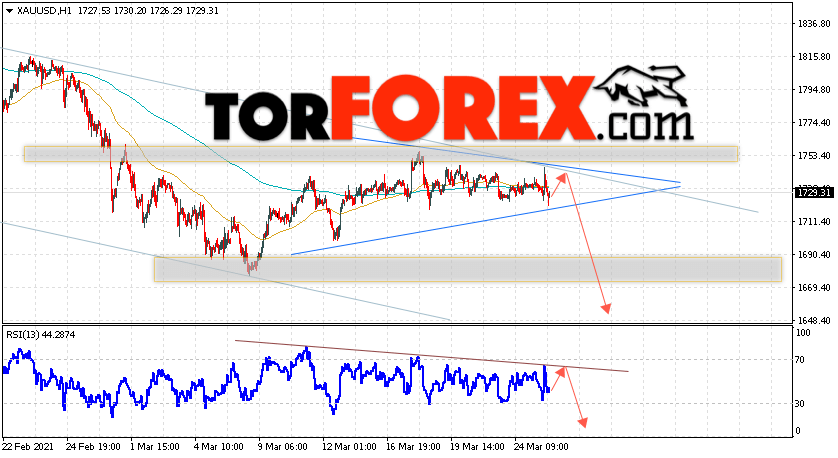Click the current price label 1729.31
The width and height of the screenshot is (838, 458).
[814, 192]
